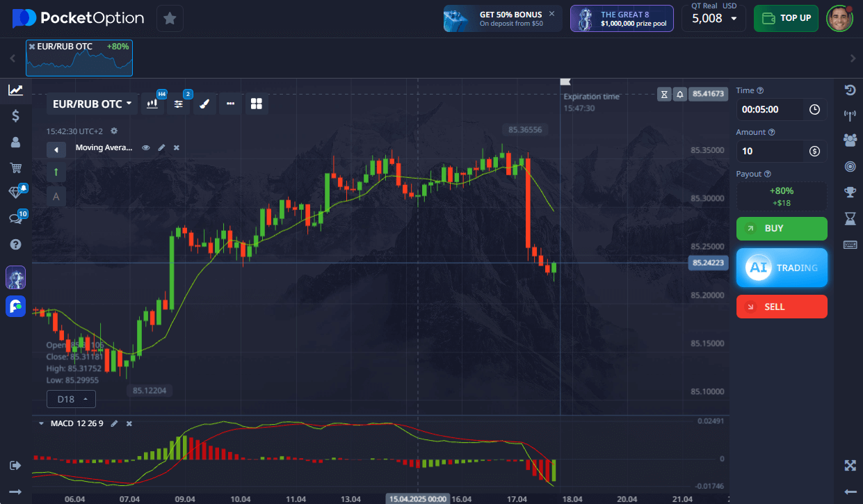Expand the account balance dropdown
This screenshot has height=504, width=863.
(713, 19)
